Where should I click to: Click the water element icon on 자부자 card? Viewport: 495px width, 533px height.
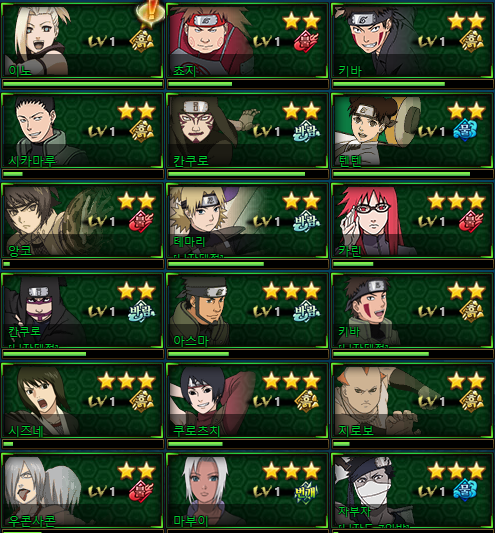(465, 490)
